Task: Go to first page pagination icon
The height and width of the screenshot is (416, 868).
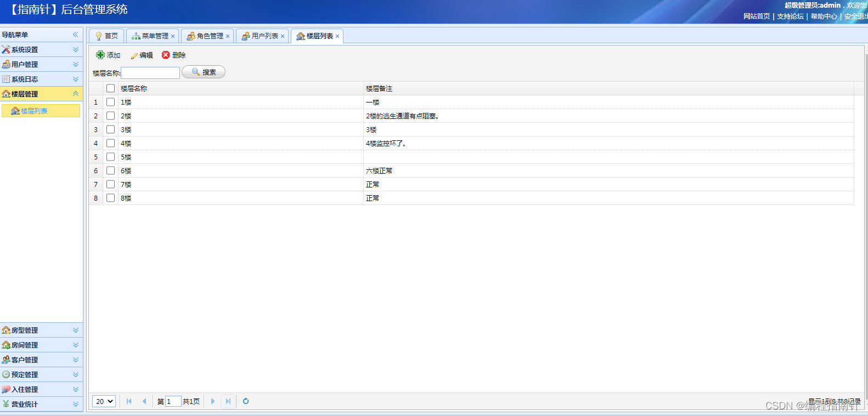Action: [129, 401]
